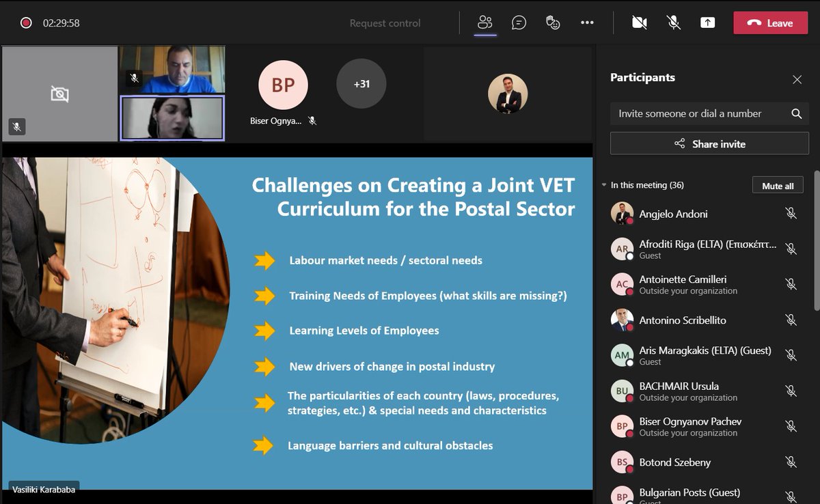Select the BU avatar for BACHMAIR Ursula
Screen dimensions: 820x504
point(622,391)
